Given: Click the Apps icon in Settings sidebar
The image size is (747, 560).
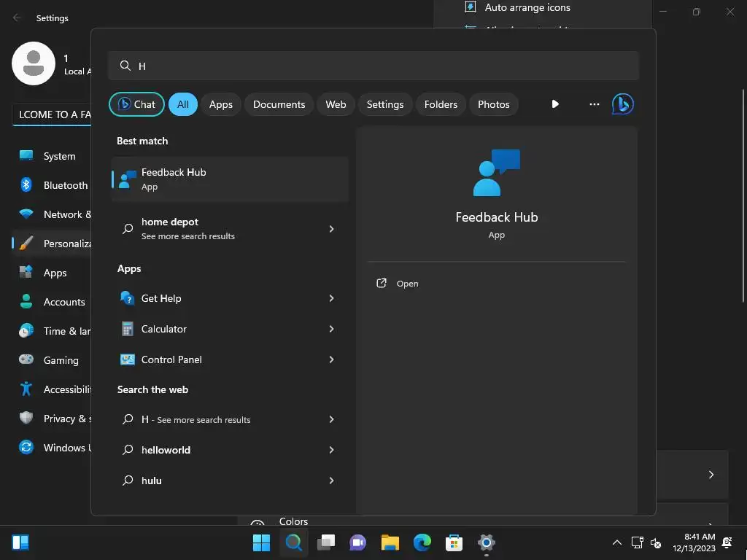Looking at the screenshot, I should [26, 272].
